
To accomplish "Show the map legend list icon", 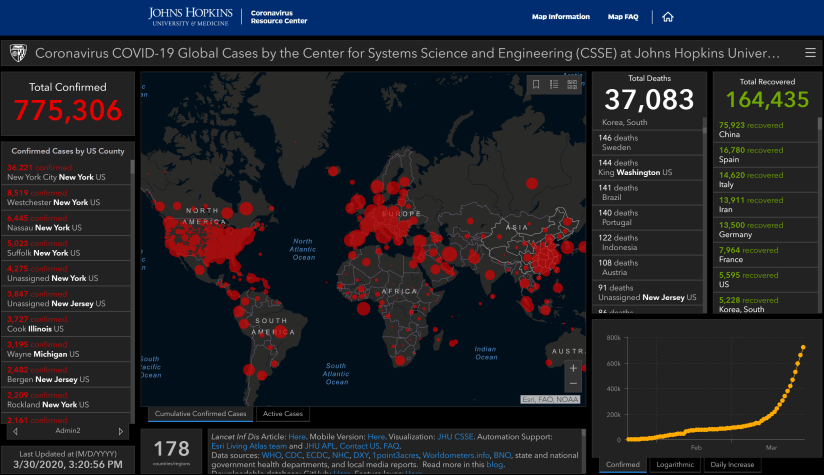I will click(554, 84).
